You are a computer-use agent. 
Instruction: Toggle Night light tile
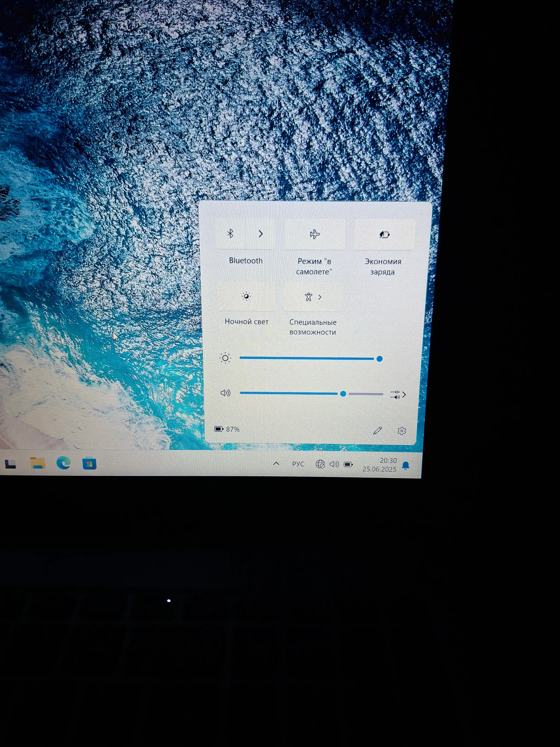coord(246,297)
